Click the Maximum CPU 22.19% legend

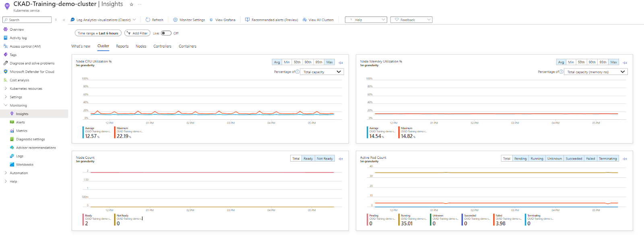click(129, 133)
